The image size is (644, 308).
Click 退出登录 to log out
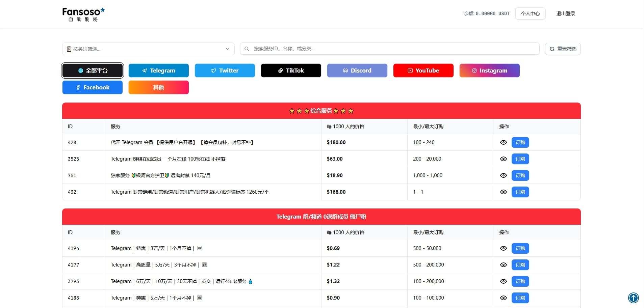click(566, 13)
